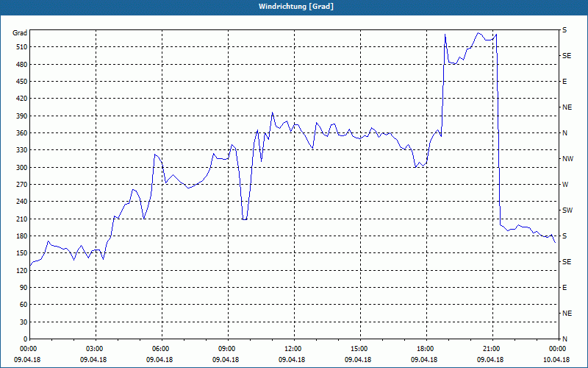The width and height of the screenshot is (588, 368).
Task: Select the NE compass label level with 30
Action: pos(567,314)
